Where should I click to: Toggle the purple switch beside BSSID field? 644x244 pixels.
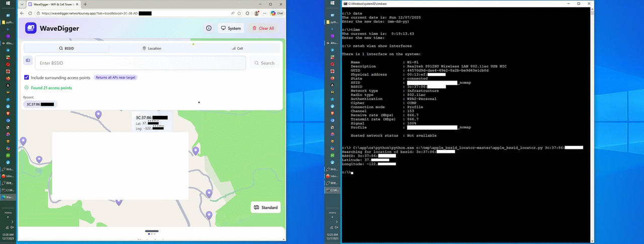28,60
